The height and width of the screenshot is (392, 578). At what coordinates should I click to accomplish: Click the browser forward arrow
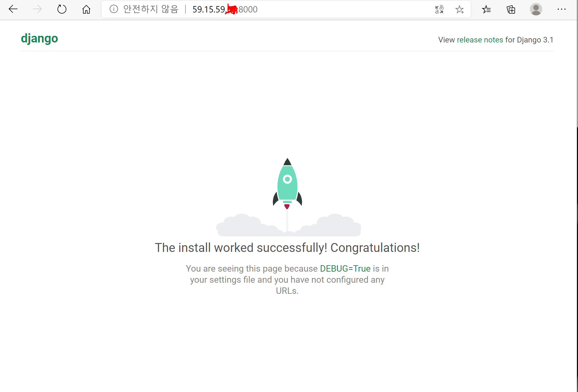click(37, 9)
